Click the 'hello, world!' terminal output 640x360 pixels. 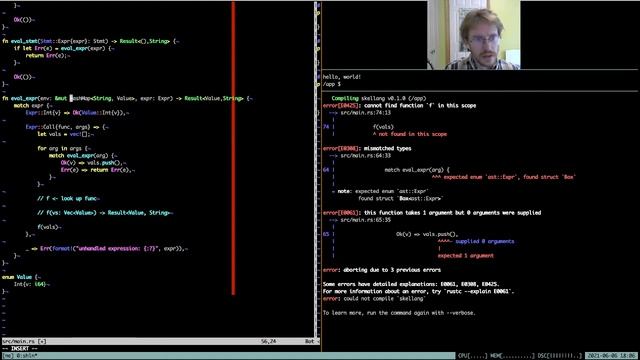coord(342,77)
